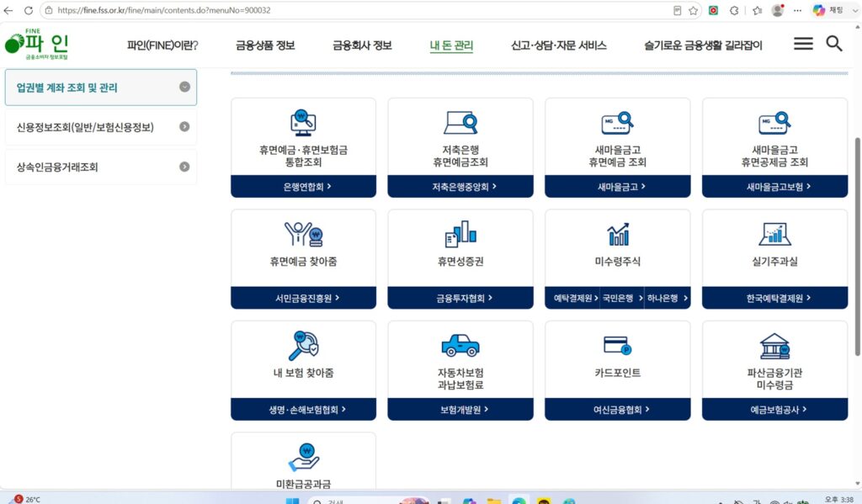Select the 휴면예금·휴면보험금 통합조회 icon
The height and width of the screenshot is (504, 862).
[303, 123]
